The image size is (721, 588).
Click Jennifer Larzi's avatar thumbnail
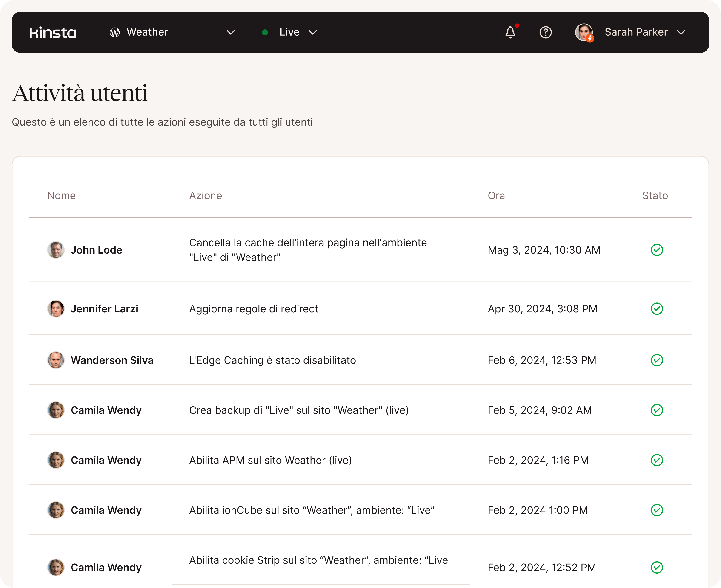(x=56, y=308)
